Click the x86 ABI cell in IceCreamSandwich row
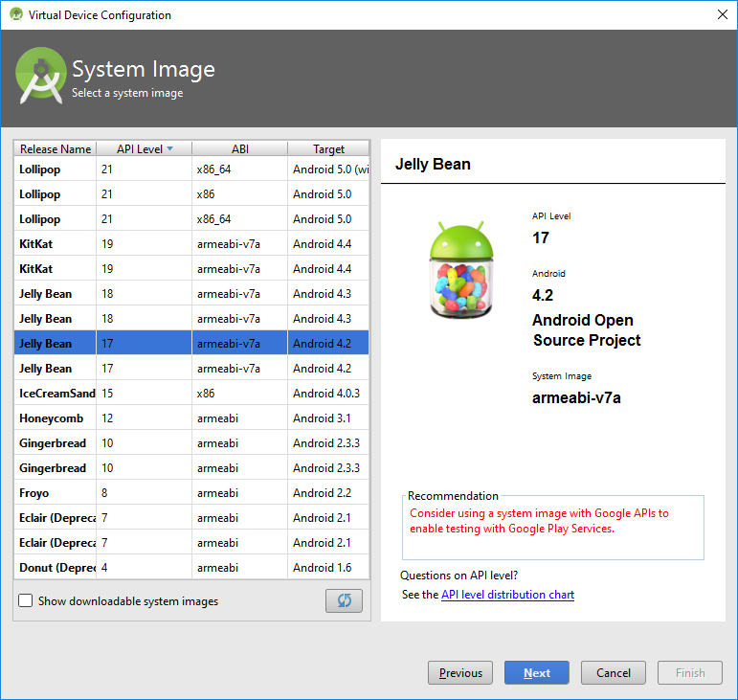This screenshot has width=738, height=700. [x=239, y=393]
